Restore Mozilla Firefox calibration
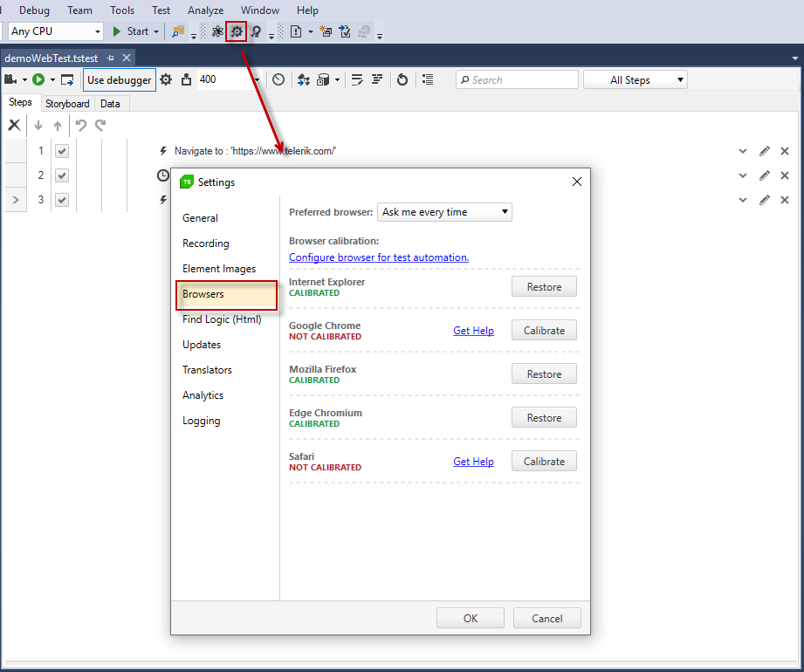This screenshot has width=804, height=672. coord(544,374)
